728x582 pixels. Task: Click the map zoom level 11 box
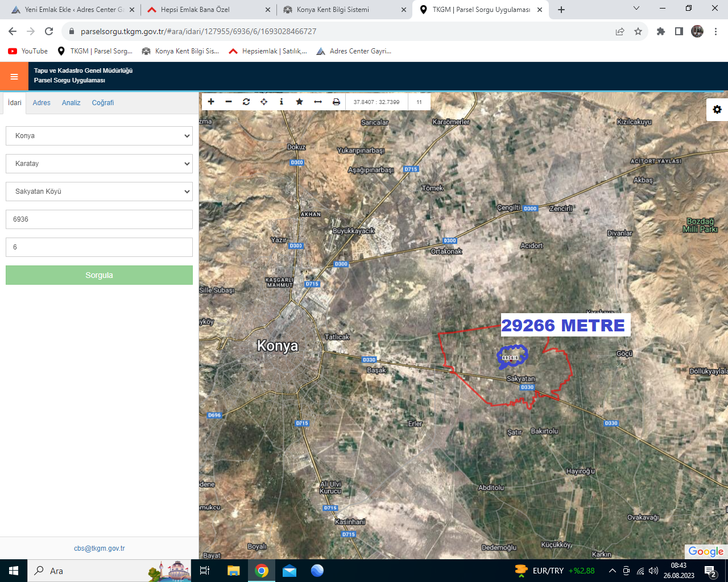(x=419, y=102)
